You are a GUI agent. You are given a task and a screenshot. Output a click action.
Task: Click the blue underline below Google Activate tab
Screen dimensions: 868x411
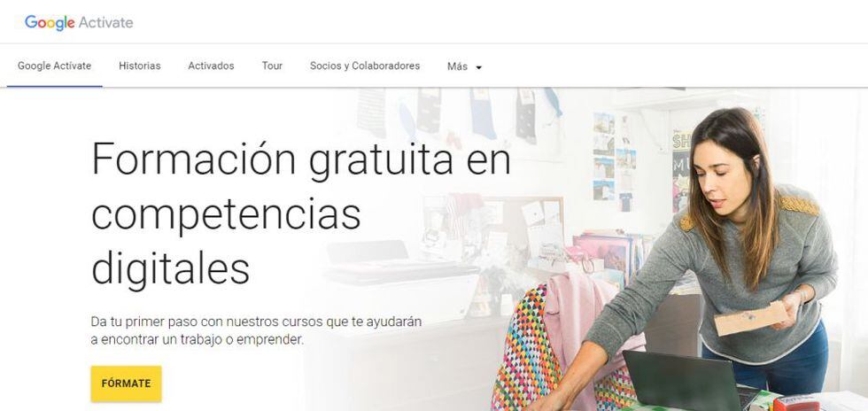coord(54,87)
